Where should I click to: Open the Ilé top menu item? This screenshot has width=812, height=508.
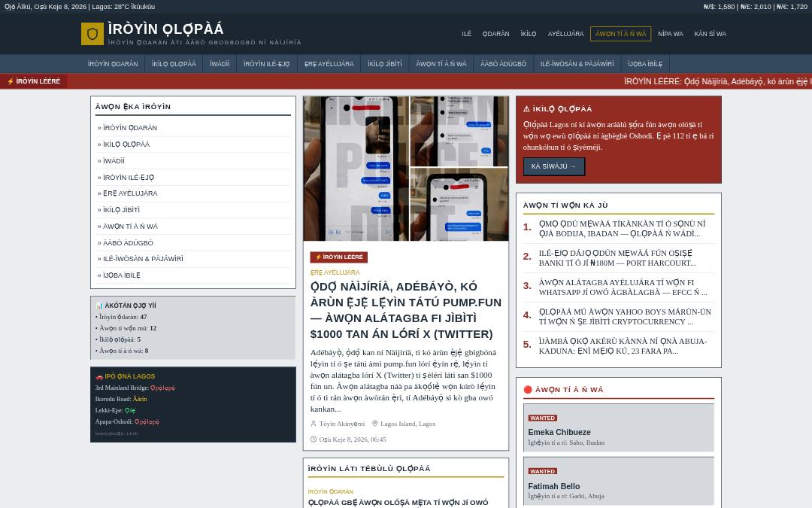tap(467, 34)
